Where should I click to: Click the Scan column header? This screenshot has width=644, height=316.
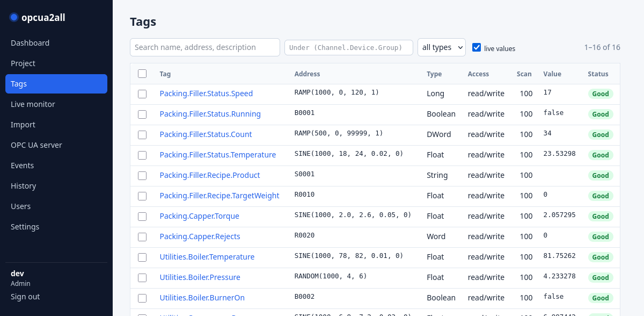click(x=524, y=74)
